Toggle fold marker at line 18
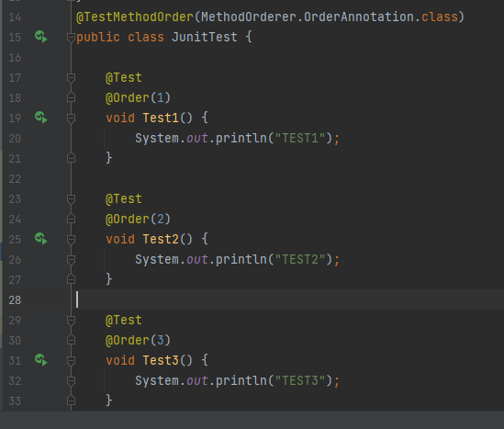 pyautogui.click(x=71, y=97)
